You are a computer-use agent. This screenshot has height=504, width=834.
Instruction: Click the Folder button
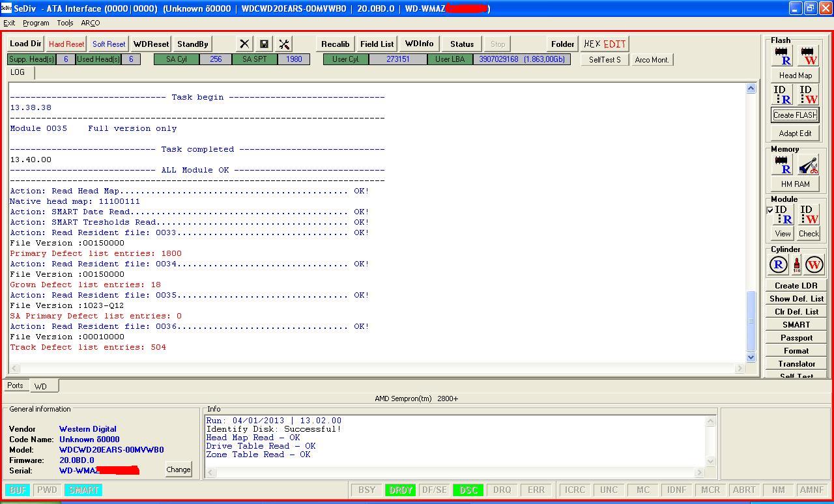pyautogui.click(x=562, y=44)
